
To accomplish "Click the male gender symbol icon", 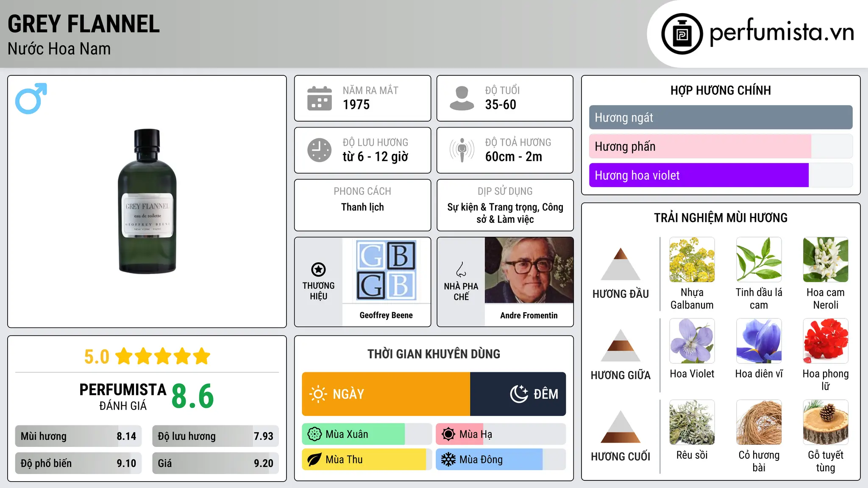I will [31, 98].
